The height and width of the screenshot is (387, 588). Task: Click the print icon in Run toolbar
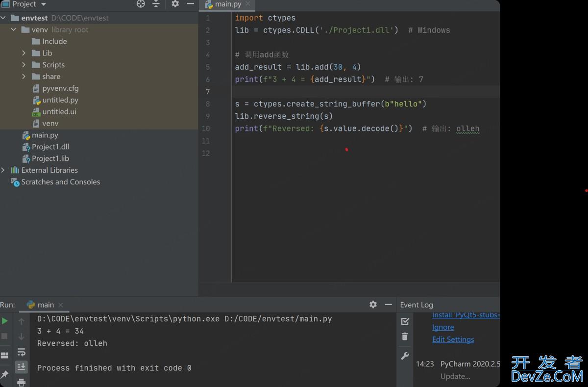[21, 382]
